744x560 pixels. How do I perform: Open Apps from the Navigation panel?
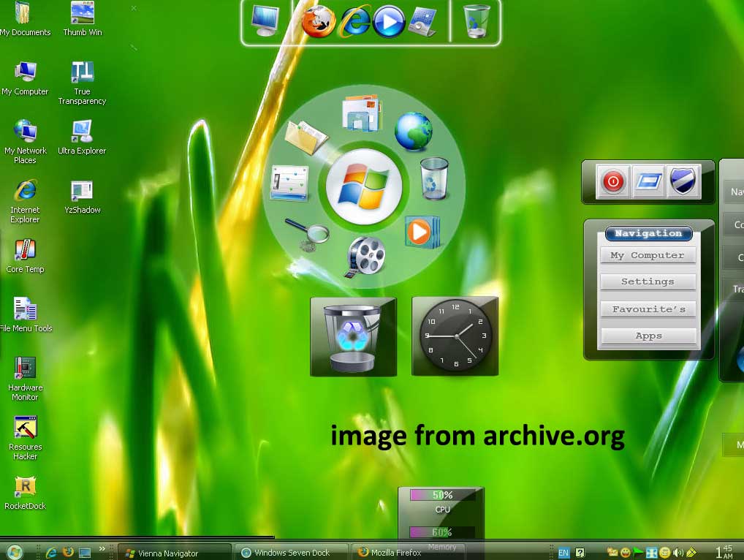(x=648, y=336)
